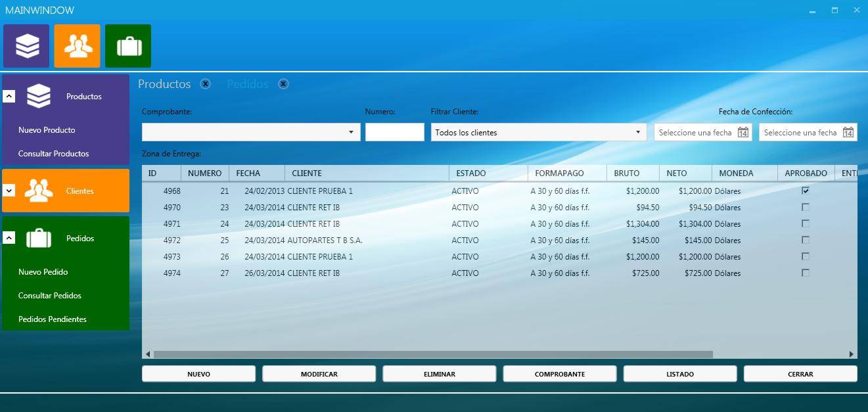The height and width of the screenshot is (412, 868).
Task: Expand the Filtrar Cliente combo box
Action: (x=637, y=132)
